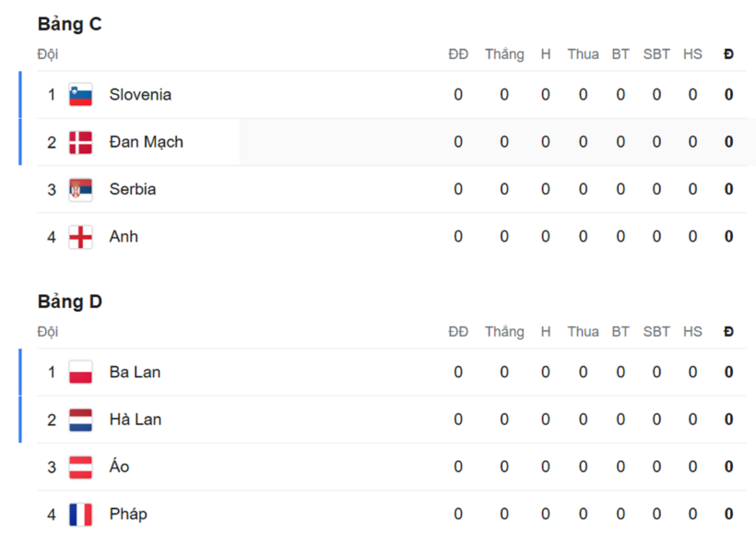Open the Đan Mạch team link
The width and height of the screenshot is (756, 545).
(146, 142)
